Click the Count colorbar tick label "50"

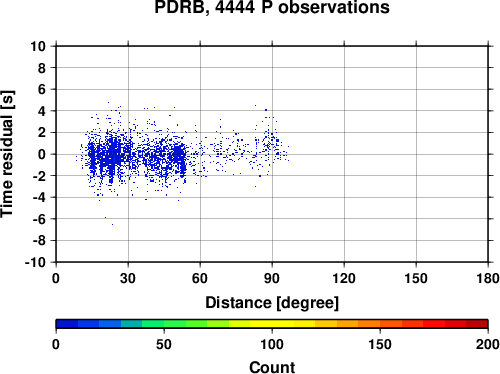click(164, 344)
